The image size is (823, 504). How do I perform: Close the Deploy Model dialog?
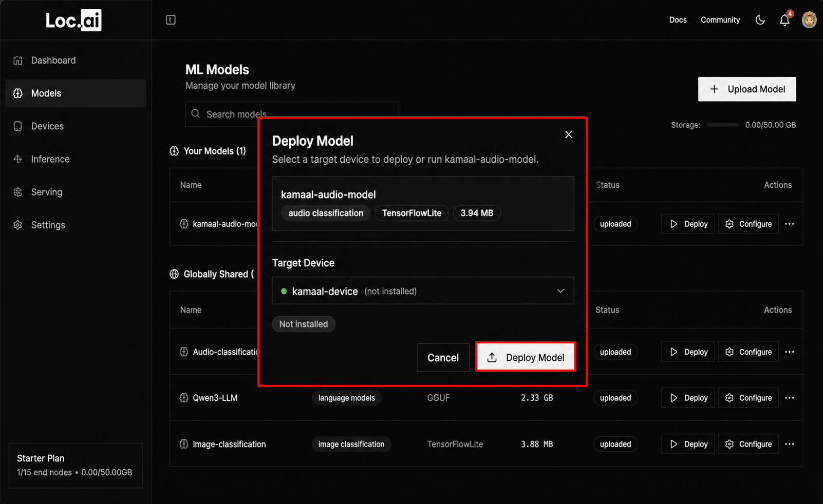click(x=569, y=134)
